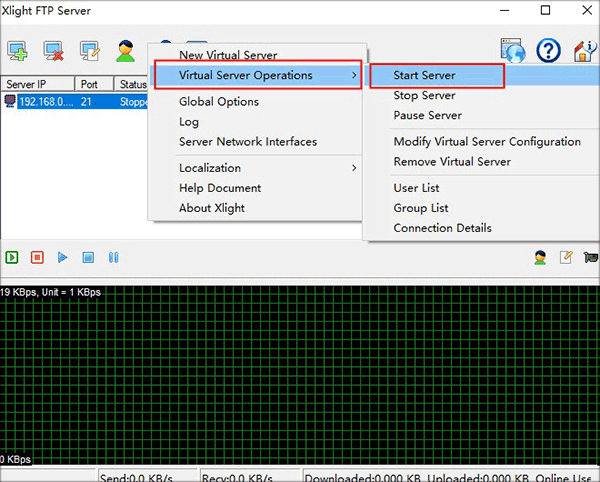The height and width of the screenshot is (482, 600).
Task: Click the 19 KBps unit label on graph
Action: click(x=50, y=292)
